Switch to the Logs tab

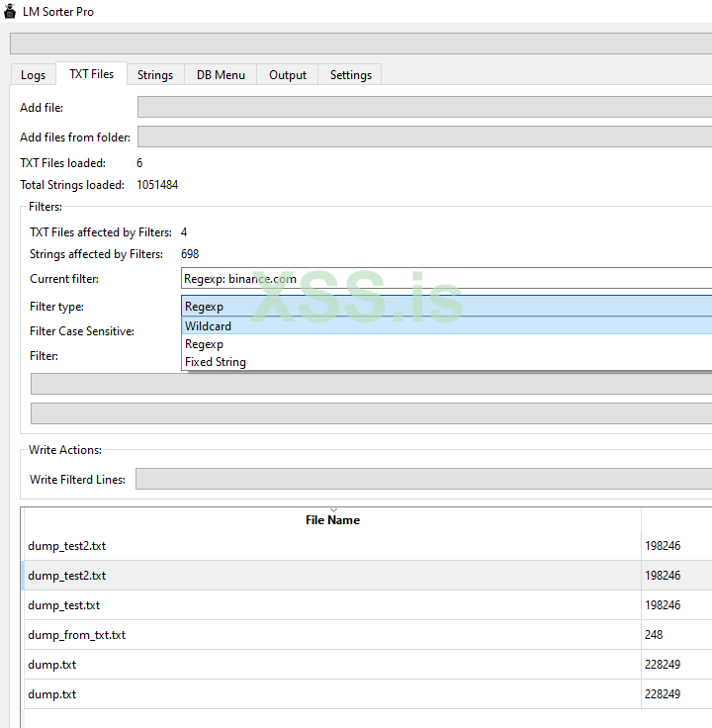coord(33,75)
